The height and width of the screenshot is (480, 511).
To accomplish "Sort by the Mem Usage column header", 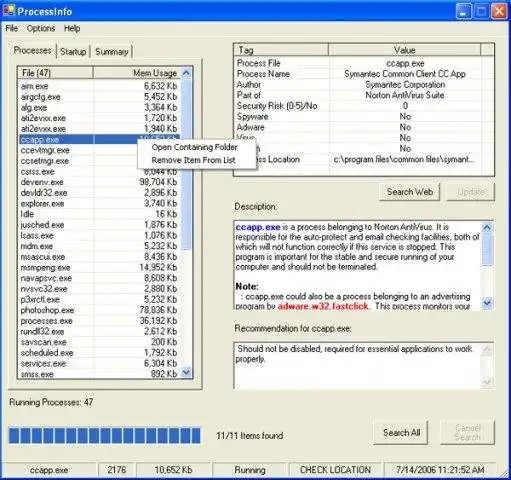I will point(137,73).
